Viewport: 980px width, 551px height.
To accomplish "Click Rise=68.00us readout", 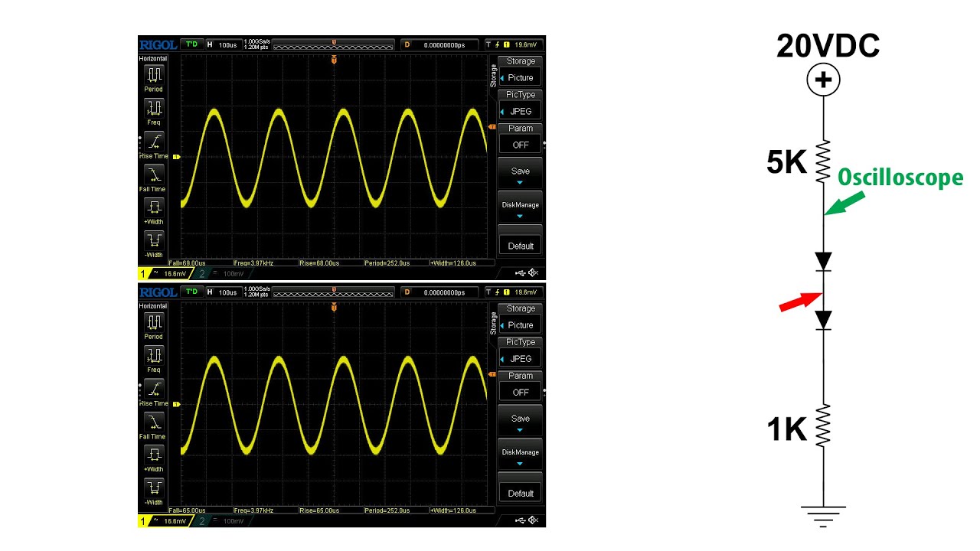I will click(x=320, y=262).
